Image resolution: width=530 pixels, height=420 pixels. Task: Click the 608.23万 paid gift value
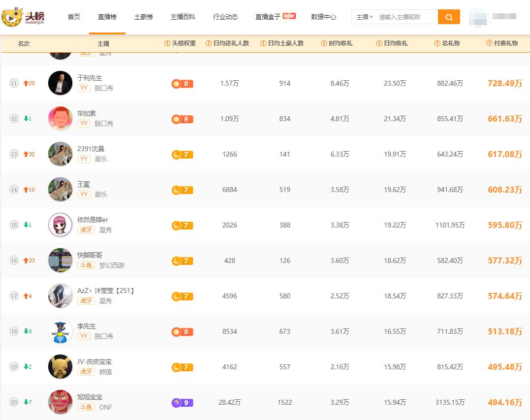[505, 190]
